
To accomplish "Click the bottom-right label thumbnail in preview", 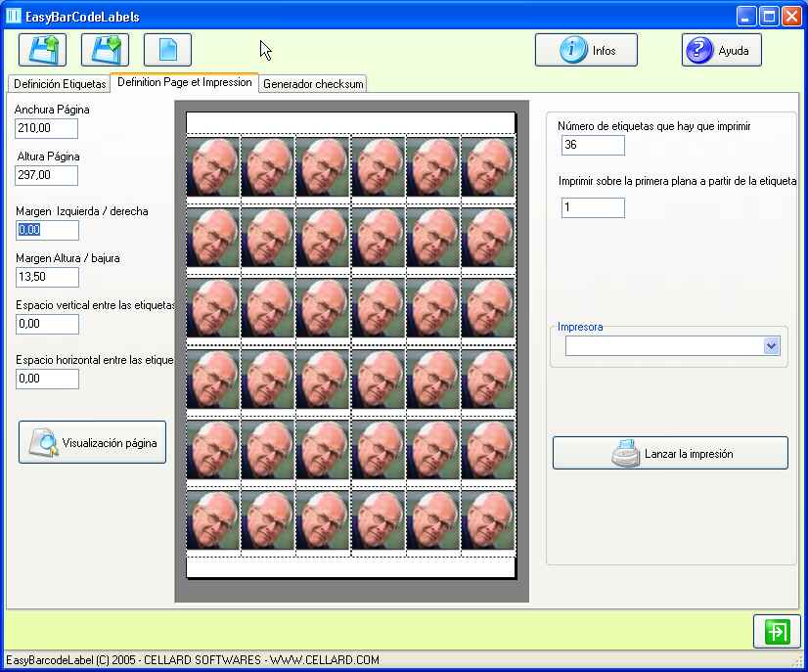I will 488,521.
